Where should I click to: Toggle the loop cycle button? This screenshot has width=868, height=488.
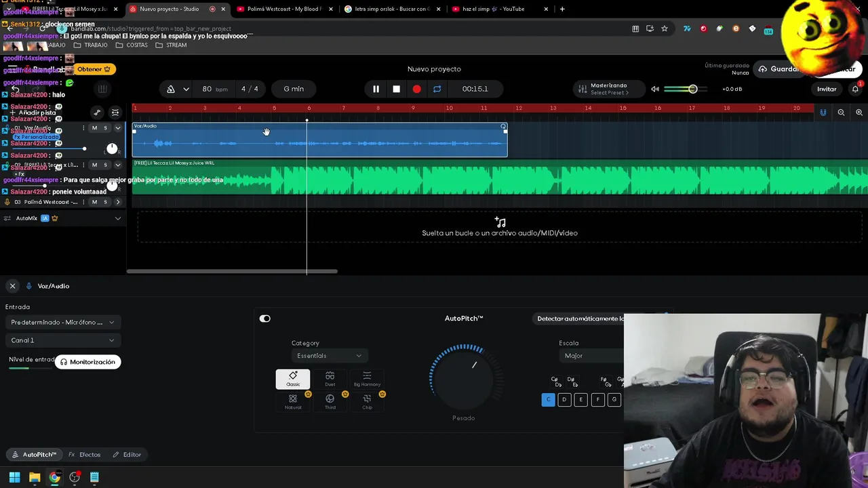pos(437,89)
